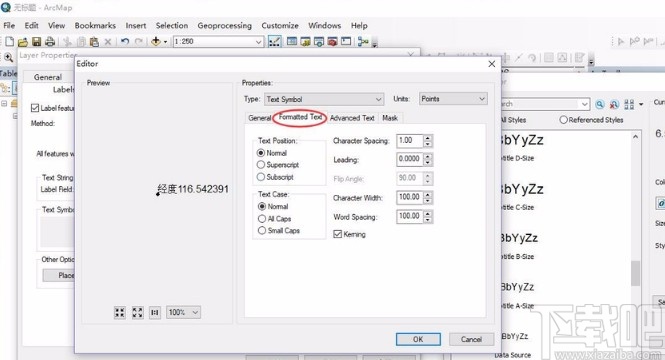Click the Paste clipboard icon
The width and height of the screenshot is (665, 360).
[x=94, y=42]
